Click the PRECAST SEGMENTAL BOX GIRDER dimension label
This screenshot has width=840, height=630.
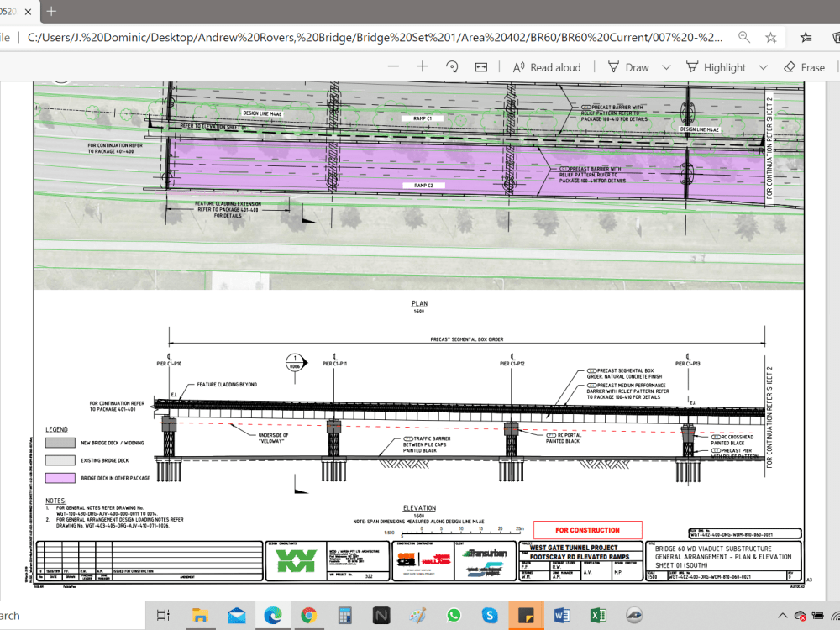tap(466, 339)
